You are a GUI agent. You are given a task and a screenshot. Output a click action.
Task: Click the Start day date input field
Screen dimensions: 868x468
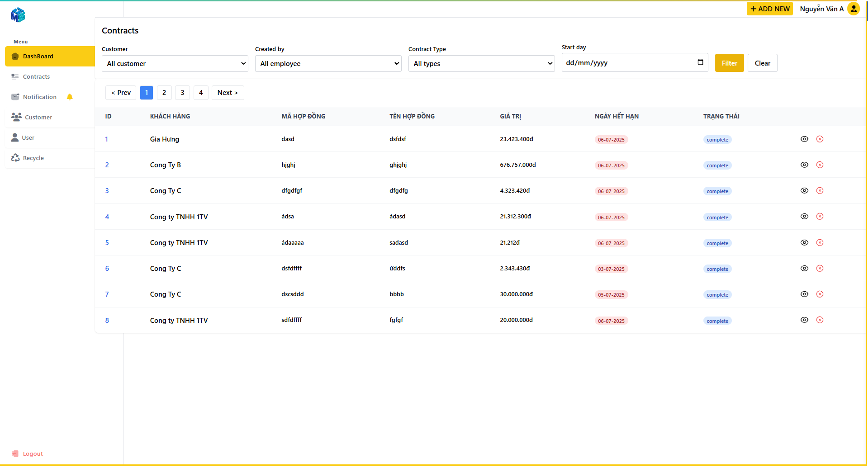click(629, 63)
